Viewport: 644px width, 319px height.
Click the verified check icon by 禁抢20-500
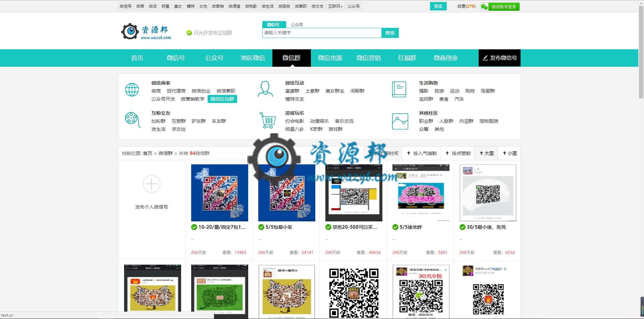328,227
